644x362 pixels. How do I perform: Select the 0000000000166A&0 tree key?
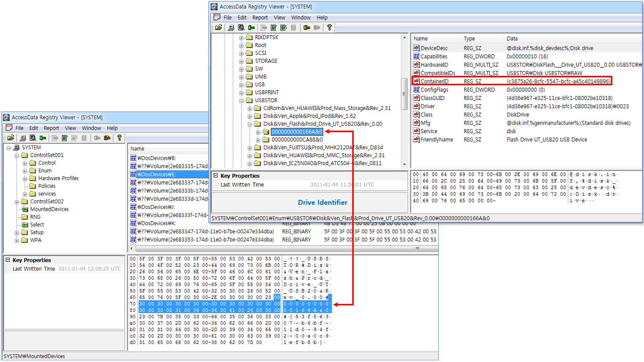point(297,132)
